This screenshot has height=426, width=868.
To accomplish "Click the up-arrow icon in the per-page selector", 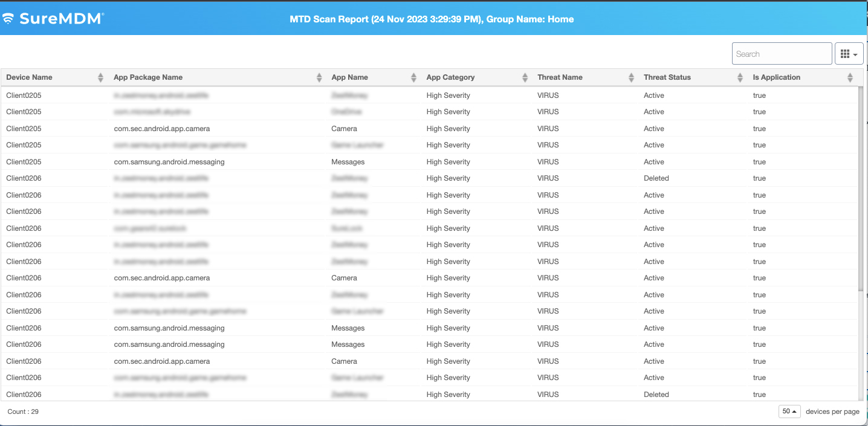I will coord(795,411).
